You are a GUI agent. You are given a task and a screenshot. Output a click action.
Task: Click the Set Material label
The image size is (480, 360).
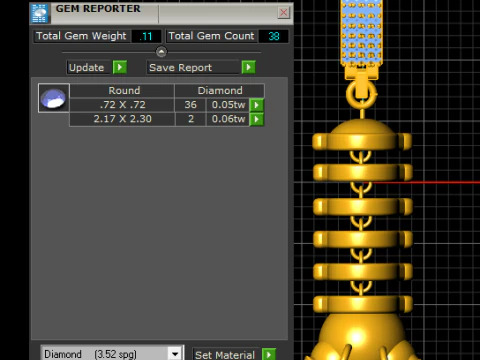click(226, 355)
